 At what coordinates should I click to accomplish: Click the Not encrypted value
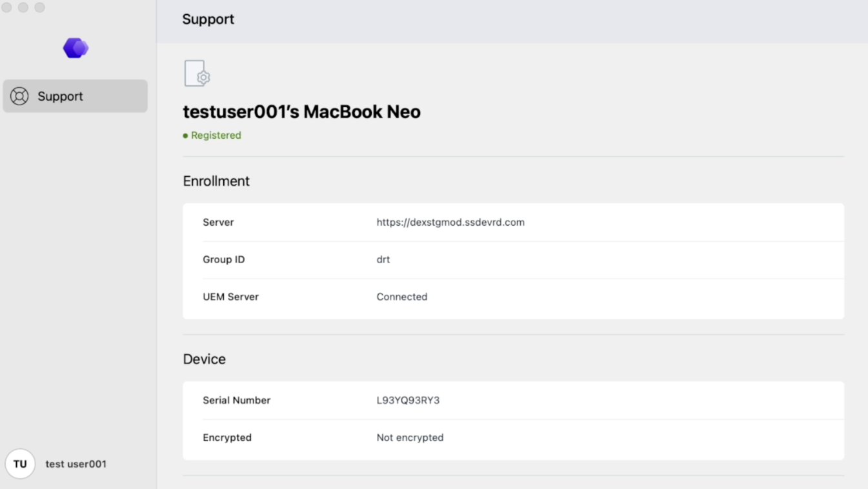[x=410, y=438]
